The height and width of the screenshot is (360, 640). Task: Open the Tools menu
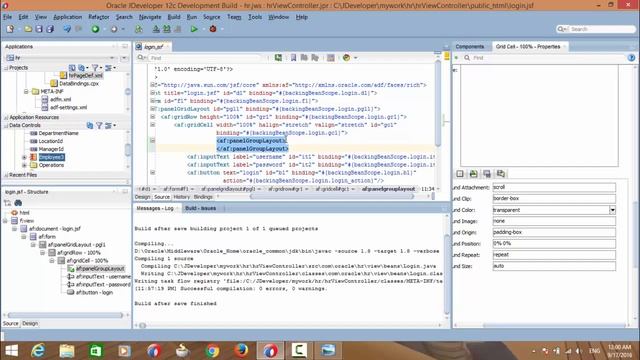coord(255,17)
